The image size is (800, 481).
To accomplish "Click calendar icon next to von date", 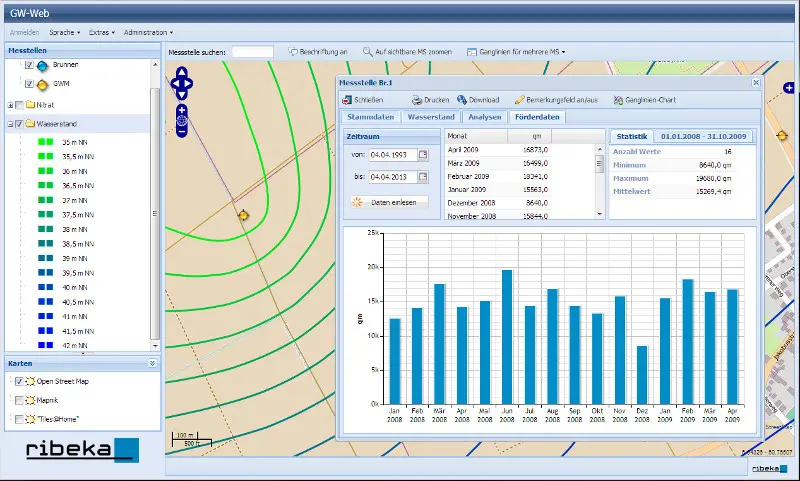I will (423, 155).
